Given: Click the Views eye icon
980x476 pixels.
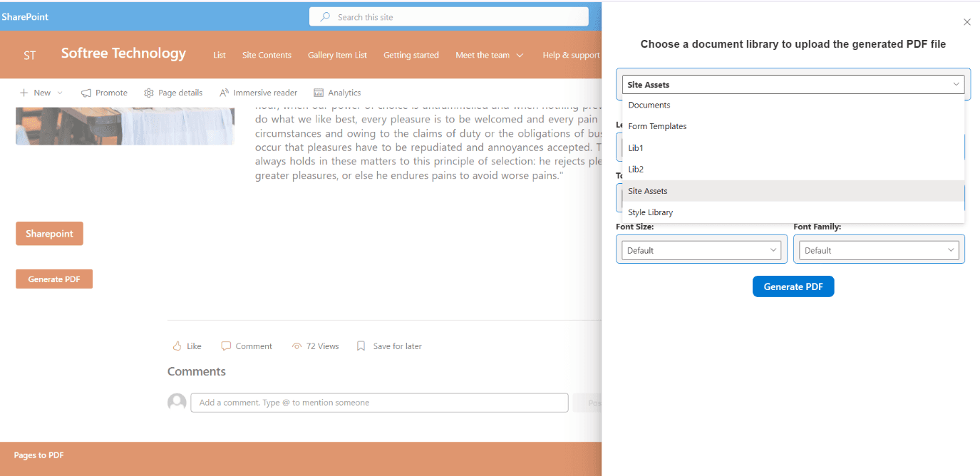Looking at the screenshot, I should (297, 346).
